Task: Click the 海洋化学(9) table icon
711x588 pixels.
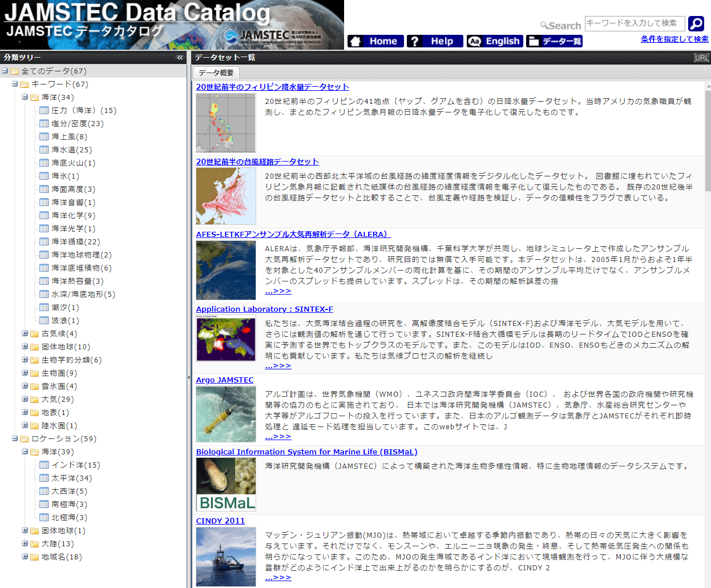Action: tap(44, 216)
